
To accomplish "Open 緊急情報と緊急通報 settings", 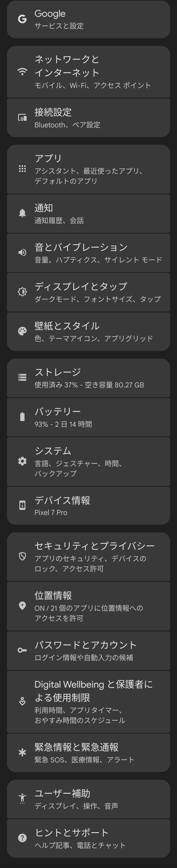I will coord(88,752).
